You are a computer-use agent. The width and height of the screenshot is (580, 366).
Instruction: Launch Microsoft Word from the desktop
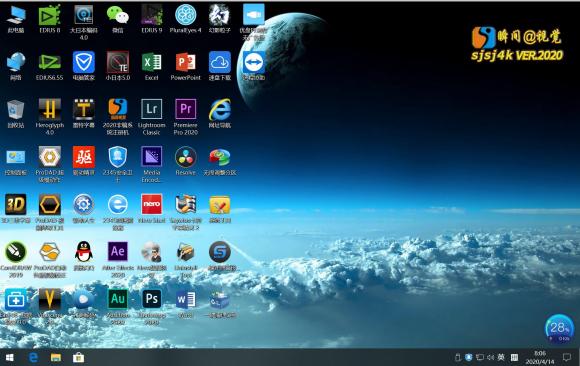186,299
